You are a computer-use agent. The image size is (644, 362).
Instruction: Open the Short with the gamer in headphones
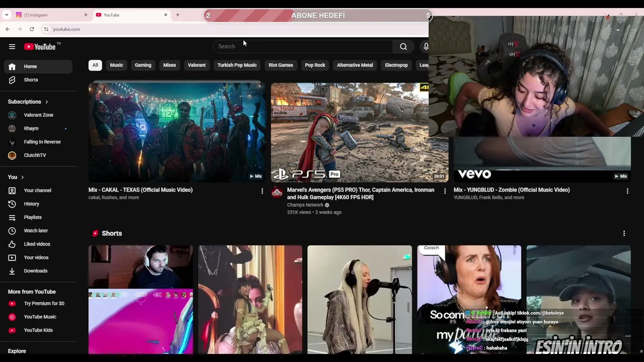[x=140, y=300]
